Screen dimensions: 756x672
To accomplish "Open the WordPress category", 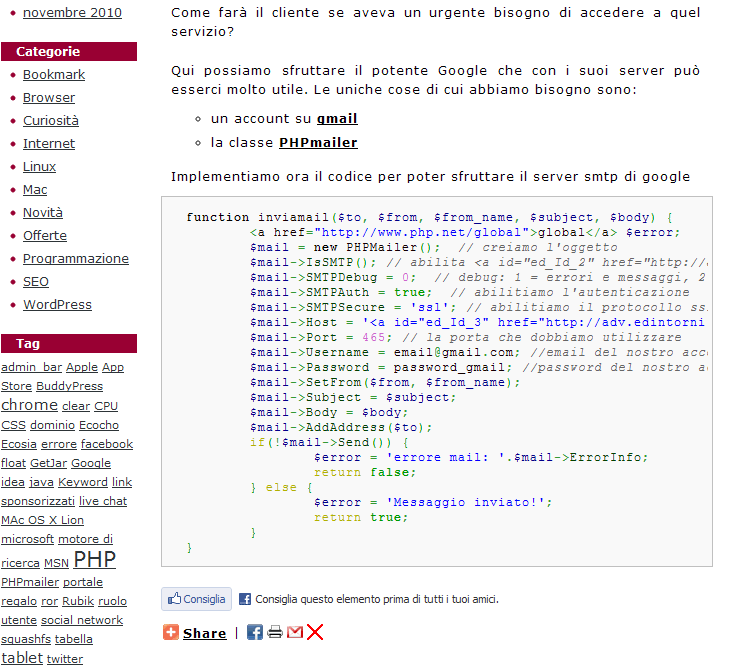I will (57, 305).
